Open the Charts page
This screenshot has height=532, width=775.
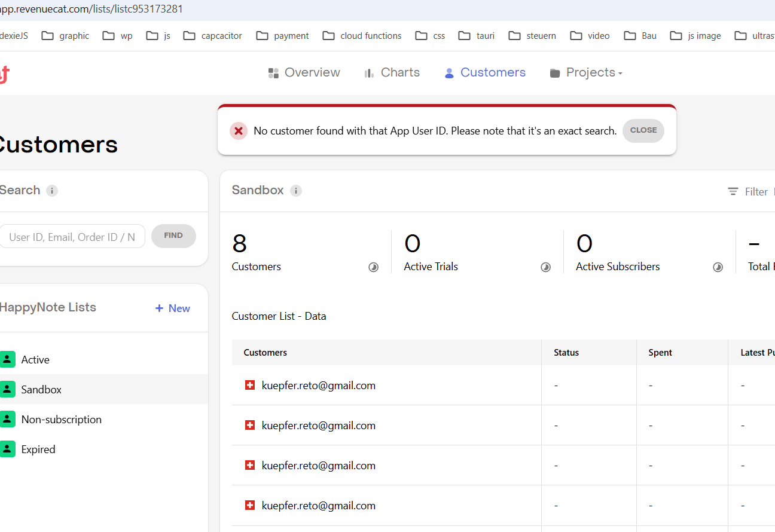pyautogui.click(x=392, y=72)
